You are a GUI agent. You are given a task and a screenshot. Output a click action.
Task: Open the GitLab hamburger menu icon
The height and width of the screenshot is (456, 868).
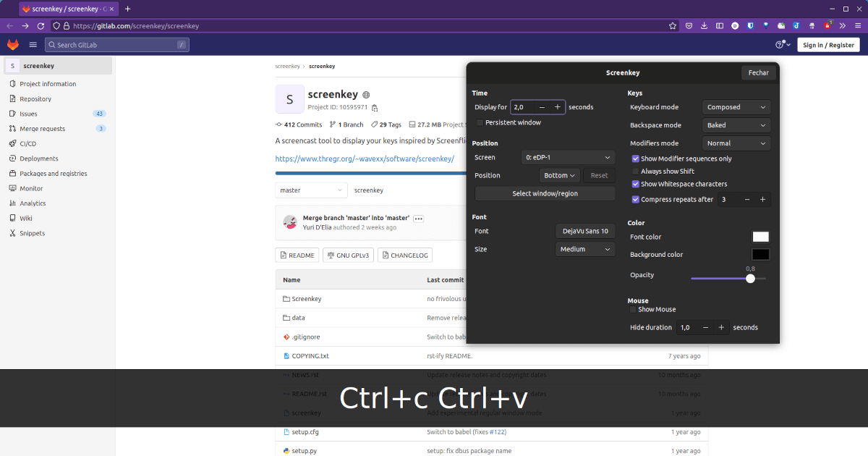[33, 45]
